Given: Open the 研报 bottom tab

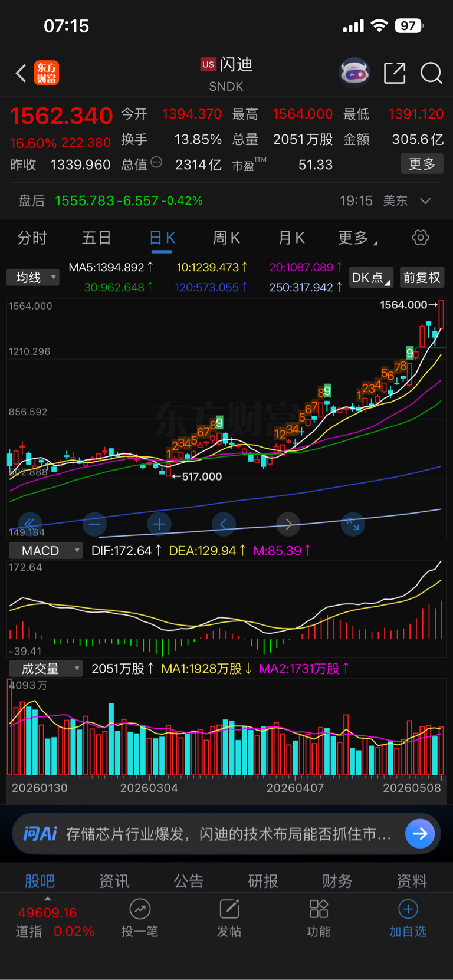Looking at the screenshot, I should point(263,881).
